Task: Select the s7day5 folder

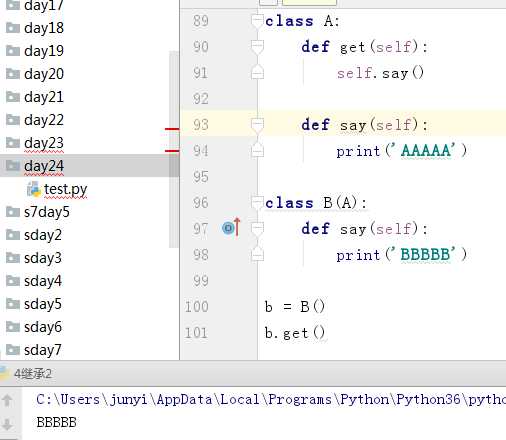Action: point(46,212)
